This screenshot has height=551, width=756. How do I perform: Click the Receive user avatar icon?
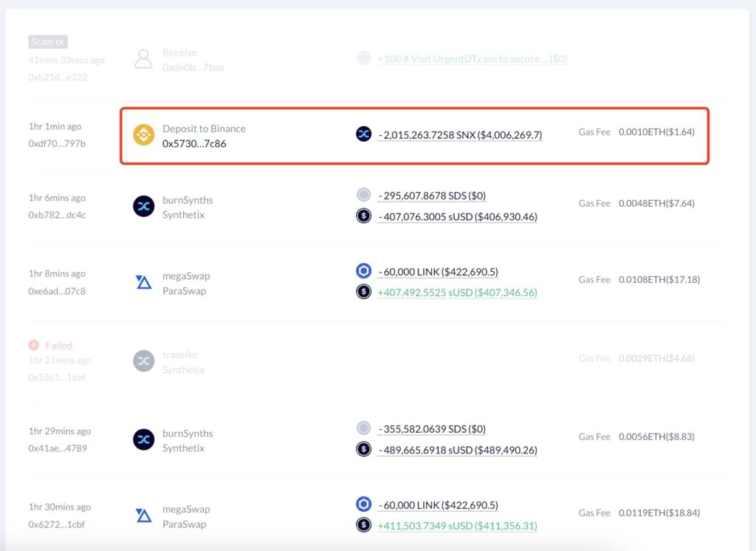[143, 60]
